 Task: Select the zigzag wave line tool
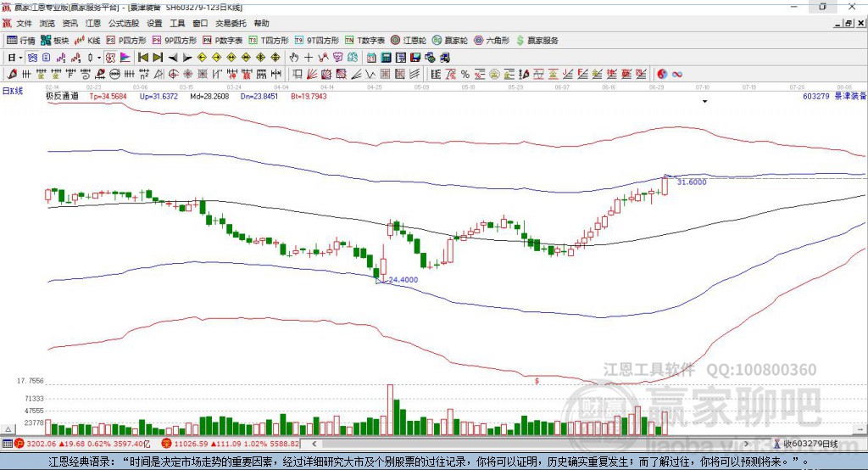point(370,74)
